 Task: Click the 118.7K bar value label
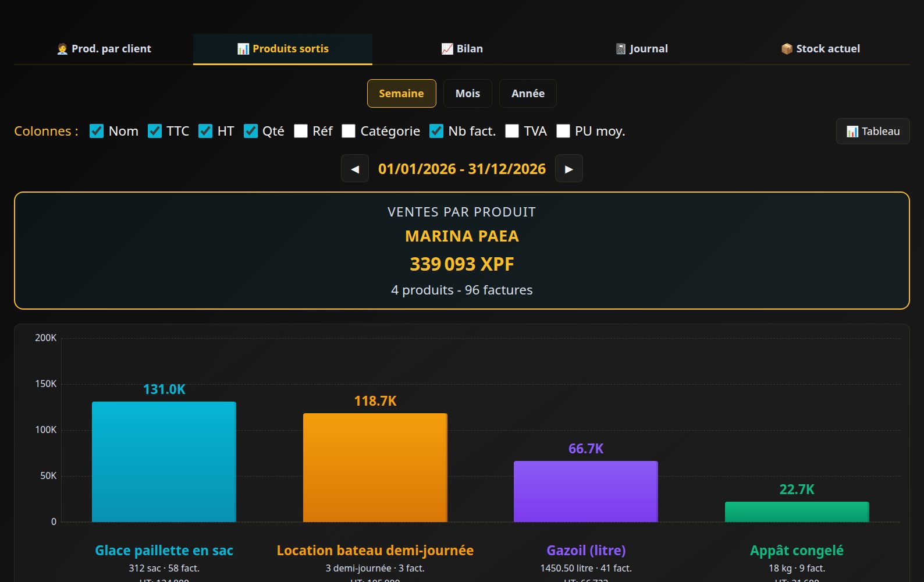pos(375,401)
